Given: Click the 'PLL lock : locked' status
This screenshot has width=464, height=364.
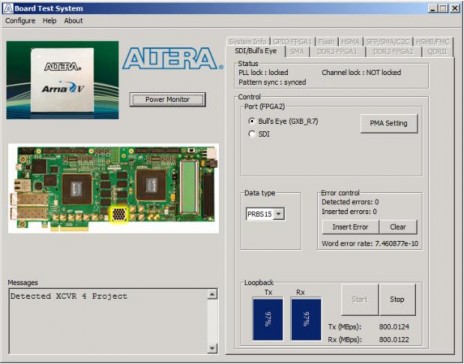Looking at the screenshot, I should 263,73.
